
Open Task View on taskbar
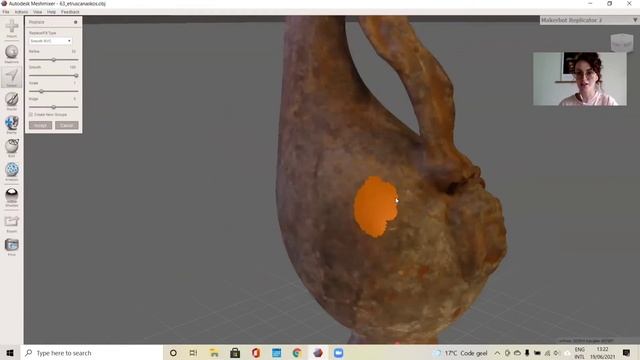[x=193, y=353]
